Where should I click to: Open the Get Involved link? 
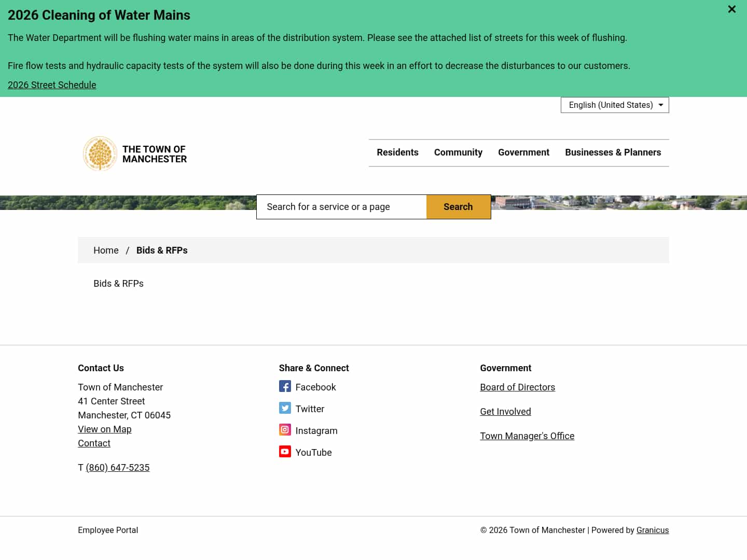[505, 412]
